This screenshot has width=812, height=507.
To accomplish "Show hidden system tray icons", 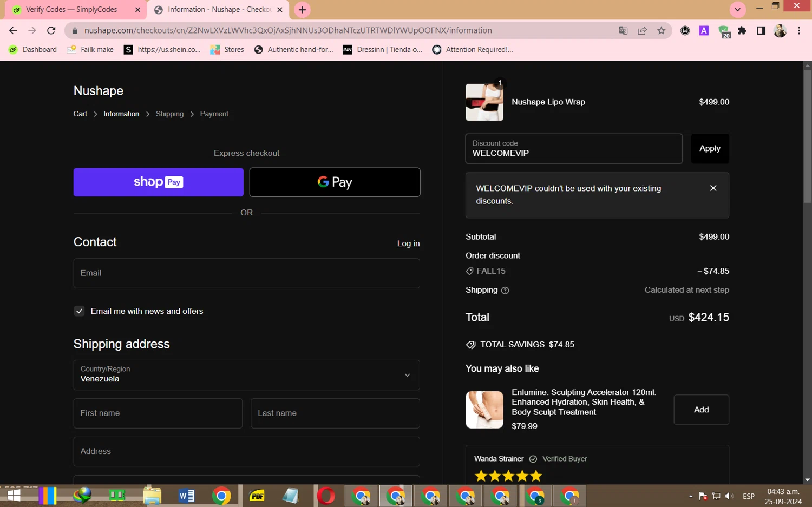I will pyautogui.click(x=691, y=496).
